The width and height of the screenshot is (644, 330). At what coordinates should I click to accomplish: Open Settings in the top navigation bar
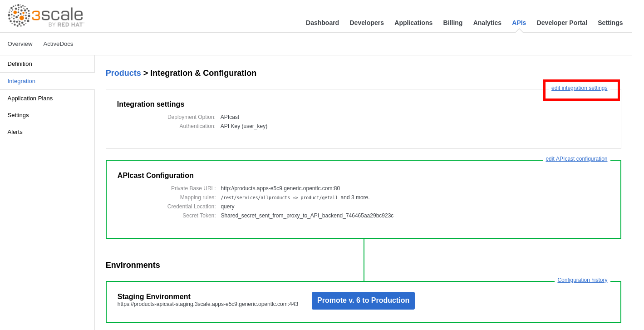coord(610,23)
